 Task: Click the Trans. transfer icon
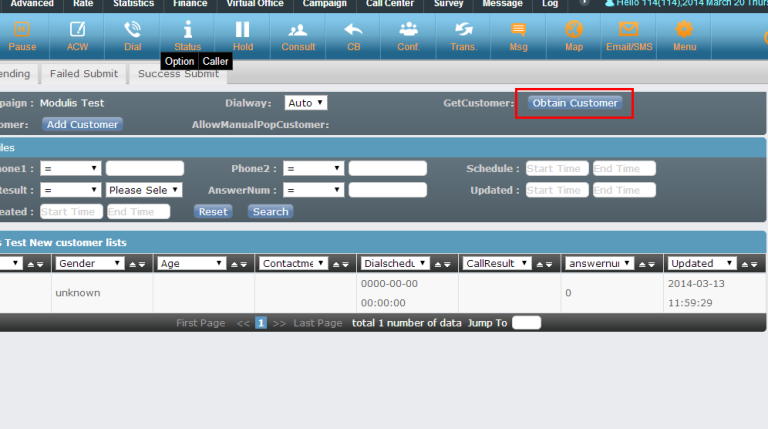(x=463, y=30)
